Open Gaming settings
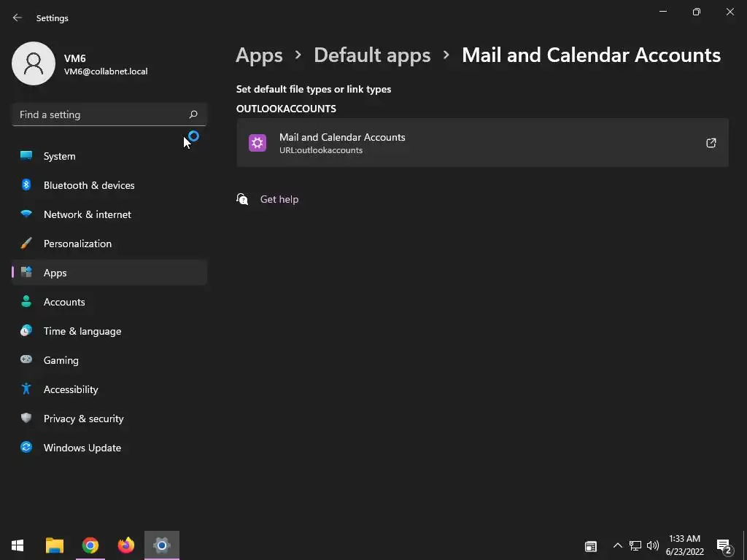The width and height of the screenshot is (747, 560). click(109, 360)
